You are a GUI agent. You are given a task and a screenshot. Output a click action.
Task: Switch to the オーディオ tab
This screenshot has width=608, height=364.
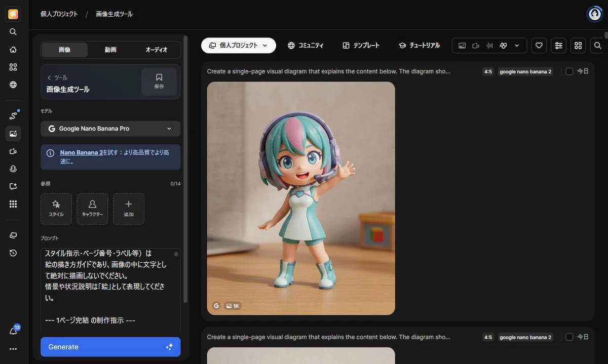coord(157,50)
